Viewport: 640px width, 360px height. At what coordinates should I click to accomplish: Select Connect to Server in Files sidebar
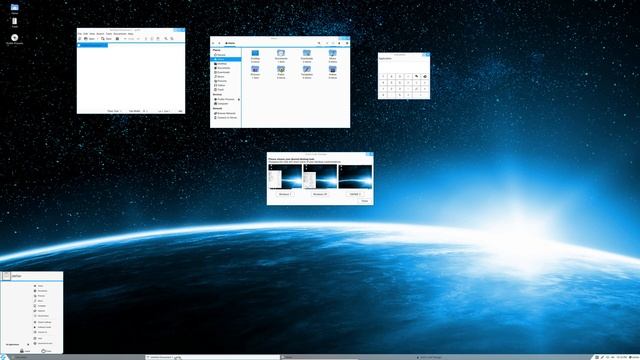pyautogui.click(x=226, y=118)
